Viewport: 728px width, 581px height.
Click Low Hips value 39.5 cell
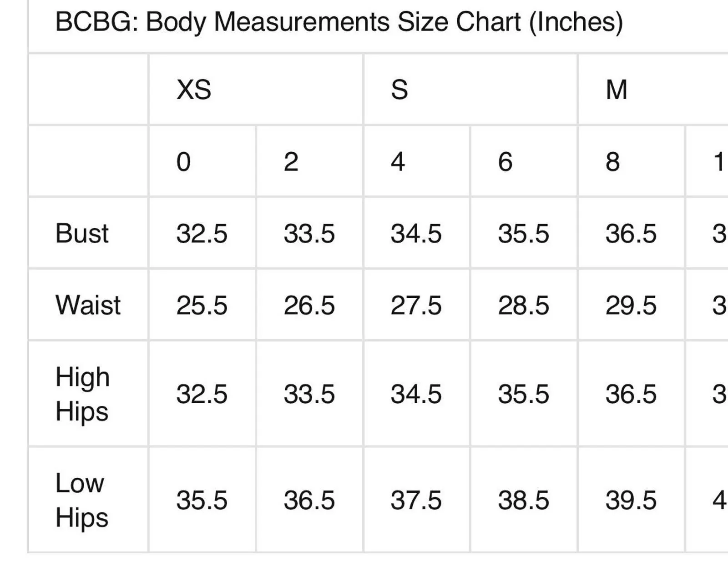631,500
